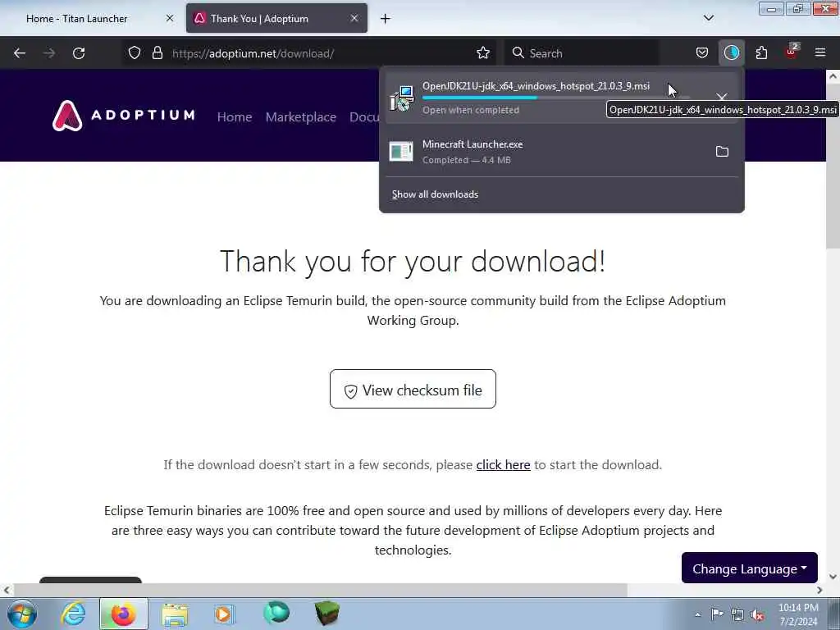
Task: Click the vertical scrollbar thumb
Action: click(x=833, y=166)
